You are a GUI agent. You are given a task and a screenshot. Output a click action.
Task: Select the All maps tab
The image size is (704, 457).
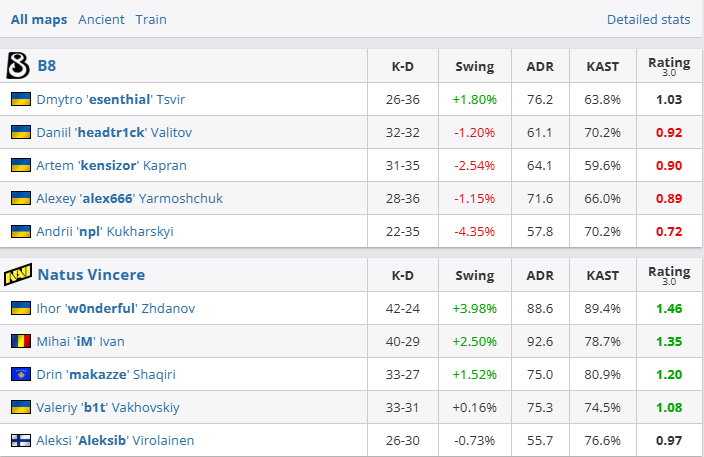click(40, 19)
